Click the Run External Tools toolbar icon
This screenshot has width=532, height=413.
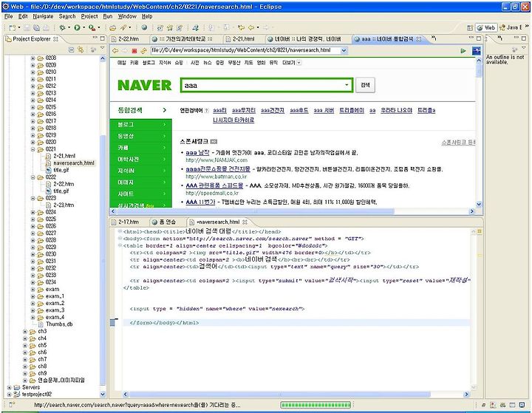pos(92,27)
